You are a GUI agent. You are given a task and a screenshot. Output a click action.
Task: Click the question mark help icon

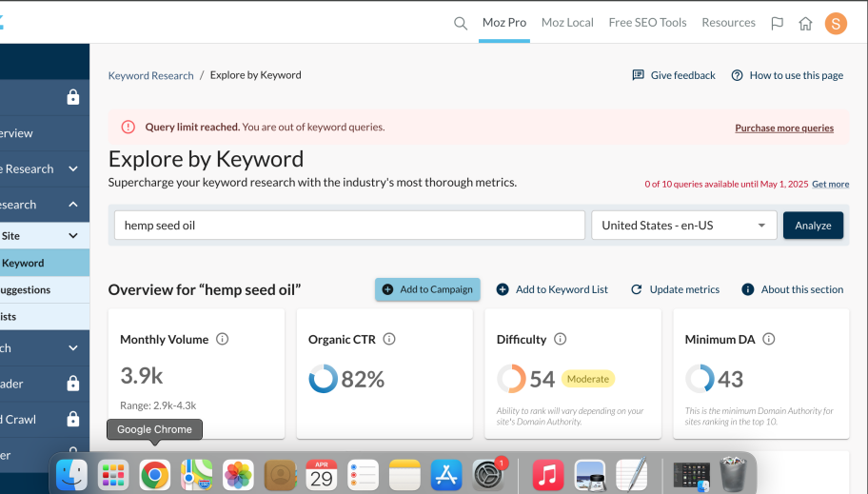[737, 75]
